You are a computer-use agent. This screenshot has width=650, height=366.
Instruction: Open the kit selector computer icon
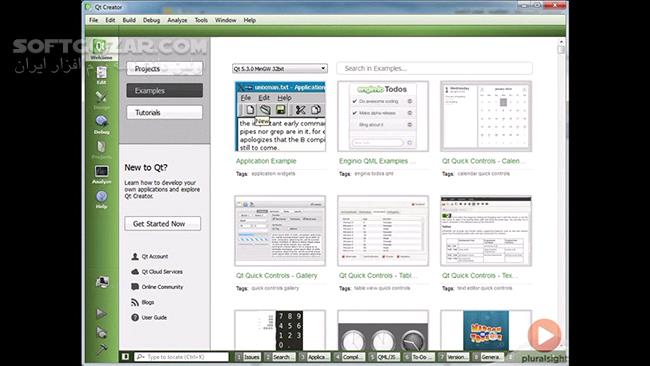(102, 282)
